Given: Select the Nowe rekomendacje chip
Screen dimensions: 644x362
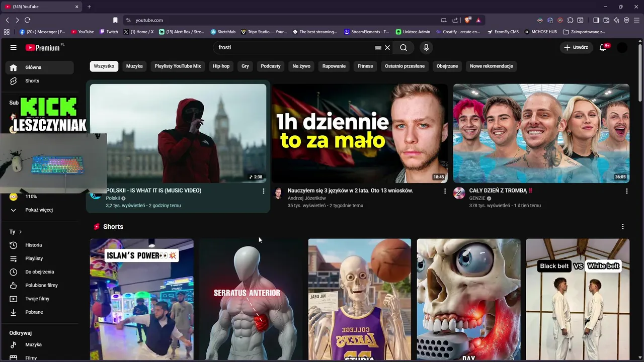Looking at the screenshot, I should 492,66.
